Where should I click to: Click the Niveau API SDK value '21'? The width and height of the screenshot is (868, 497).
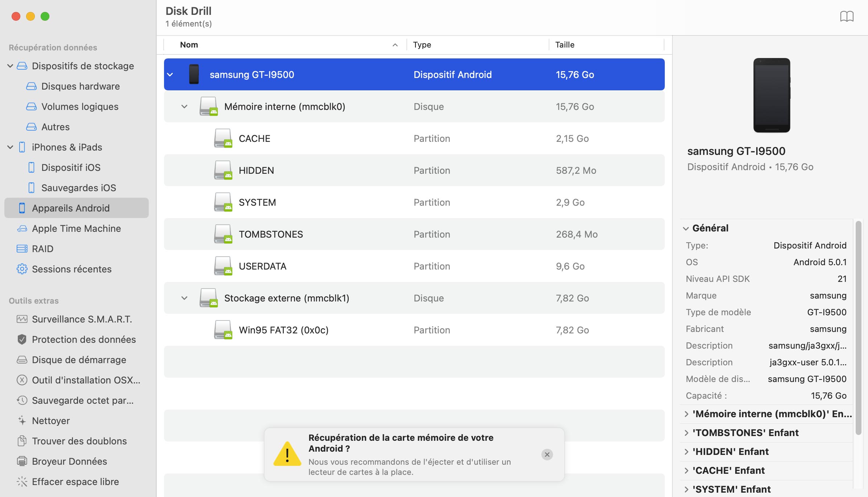[842, 279]
